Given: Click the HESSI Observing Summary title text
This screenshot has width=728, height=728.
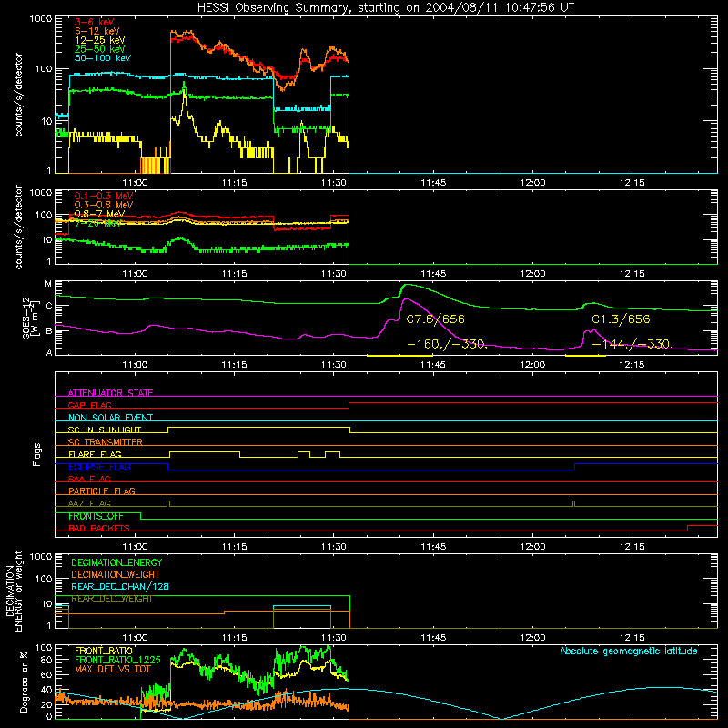Looking at the screenshot, I should click(386, 8).
